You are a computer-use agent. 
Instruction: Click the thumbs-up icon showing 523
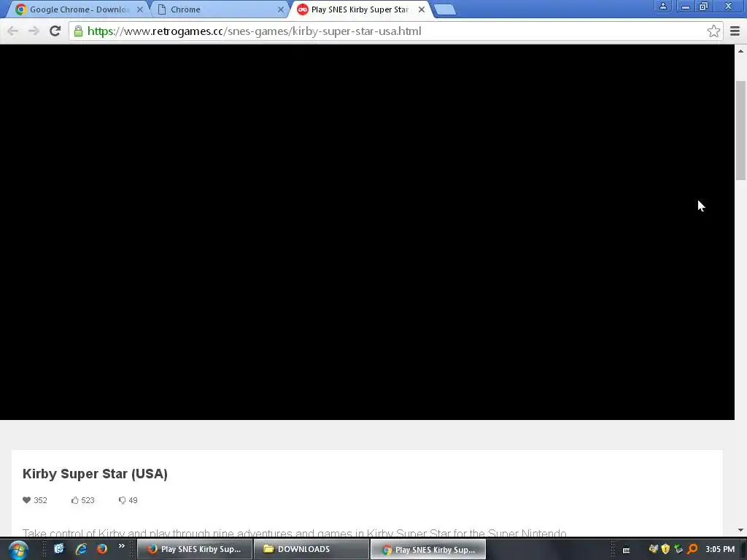point(75,500)
